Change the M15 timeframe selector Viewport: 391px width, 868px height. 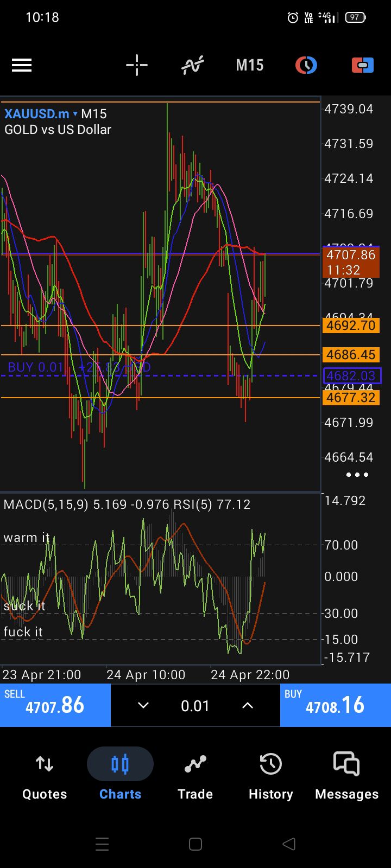[x=249, y=66]
